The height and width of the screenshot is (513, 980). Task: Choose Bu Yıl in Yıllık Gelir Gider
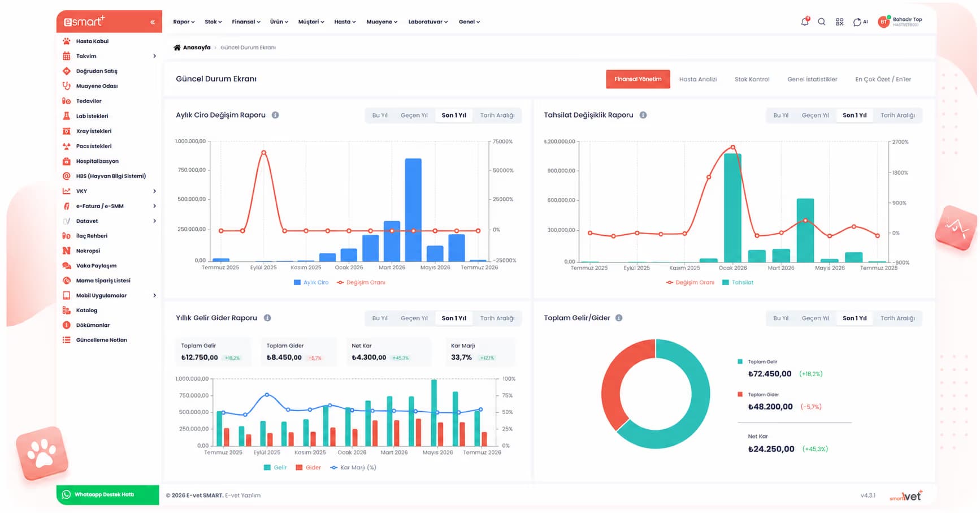[380, 318]
